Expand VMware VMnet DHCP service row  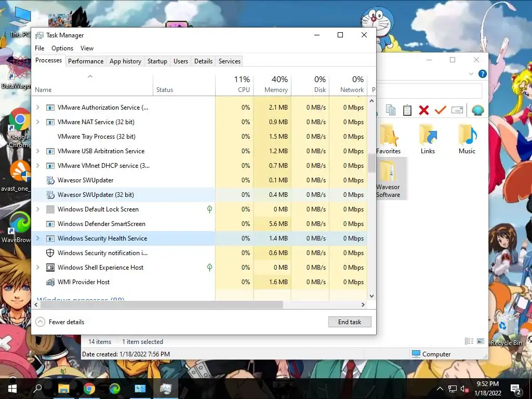click(37, 166)
